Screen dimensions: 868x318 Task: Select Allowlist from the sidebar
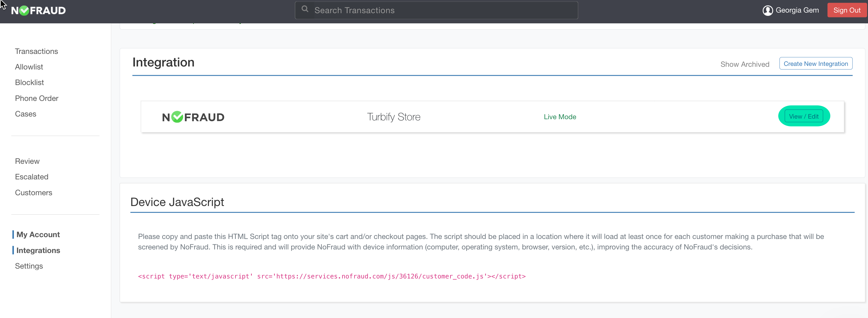(29, 67)
